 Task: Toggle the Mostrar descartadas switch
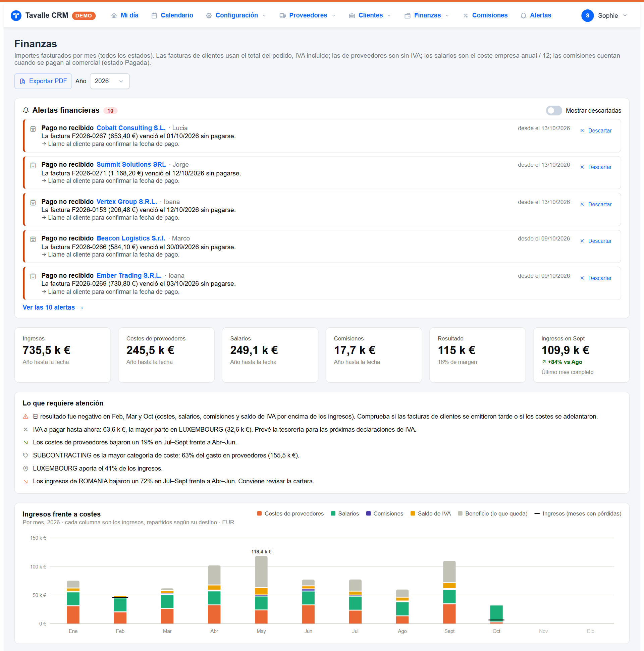553,111
